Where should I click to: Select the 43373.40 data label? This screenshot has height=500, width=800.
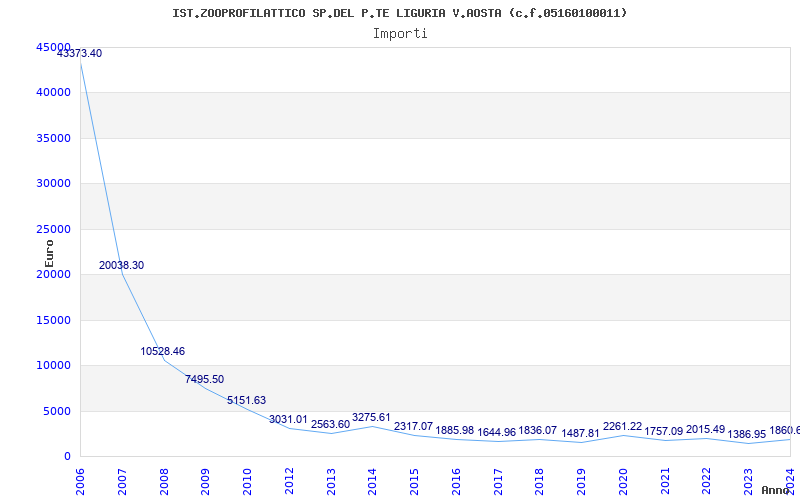(x=79, y=53)
